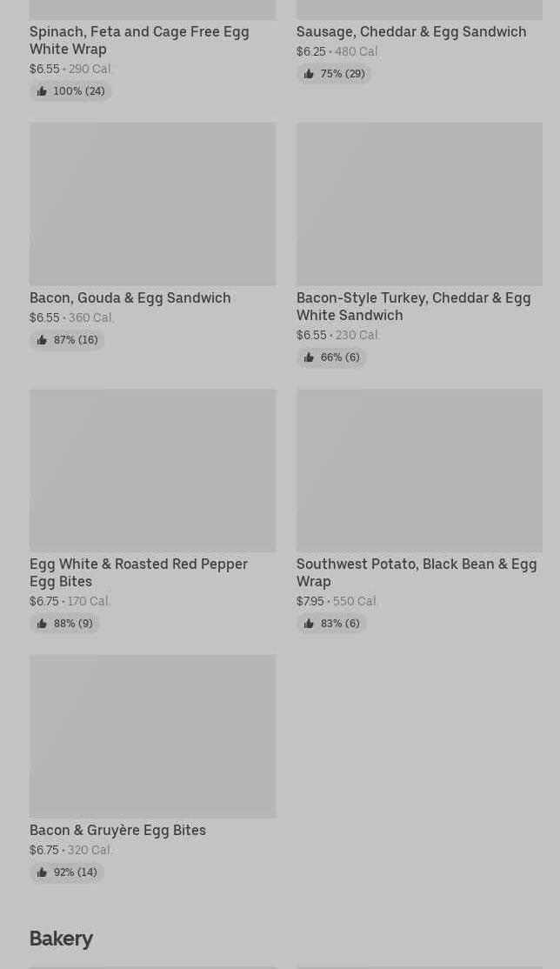Open Bacon-Style Turkey, Cheddar & Egg White Sandwich
This screenshot has height=969, width=560.
click(x=413, y=306)
